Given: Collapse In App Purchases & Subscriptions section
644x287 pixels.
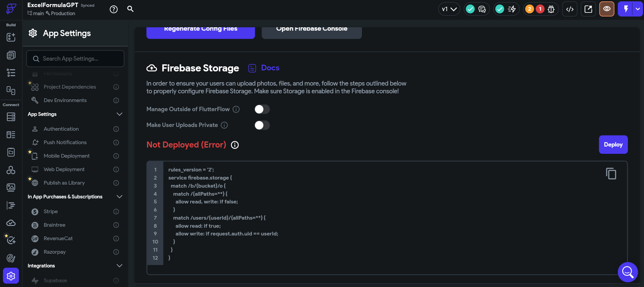Looking at the screenshot, I should (119, 197).
